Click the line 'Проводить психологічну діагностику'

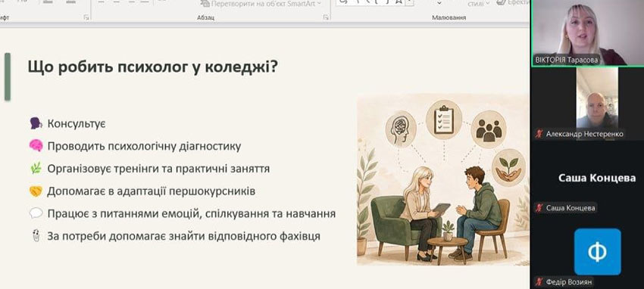click(x=144, y=146)
